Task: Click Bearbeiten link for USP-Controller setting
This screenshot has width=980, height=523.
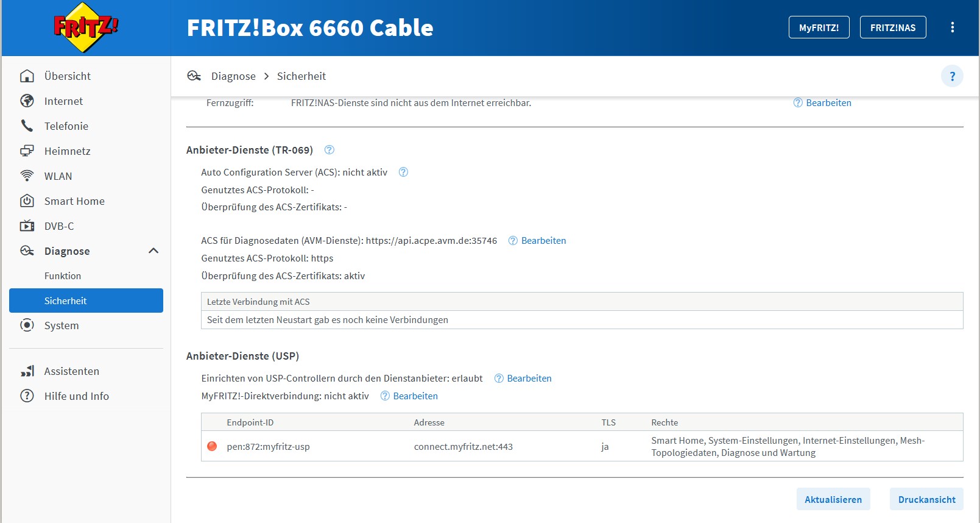Action: coord(529,379)
